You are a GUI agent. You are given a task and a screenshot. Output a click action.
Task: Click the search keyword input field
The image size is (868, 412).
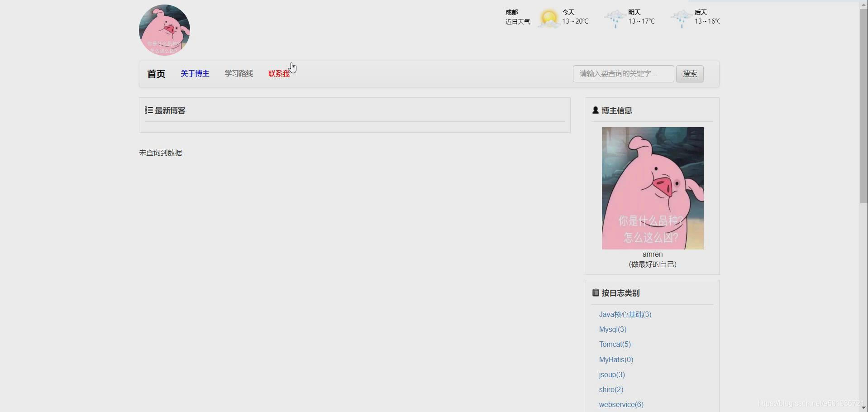(x=623, y=74)
